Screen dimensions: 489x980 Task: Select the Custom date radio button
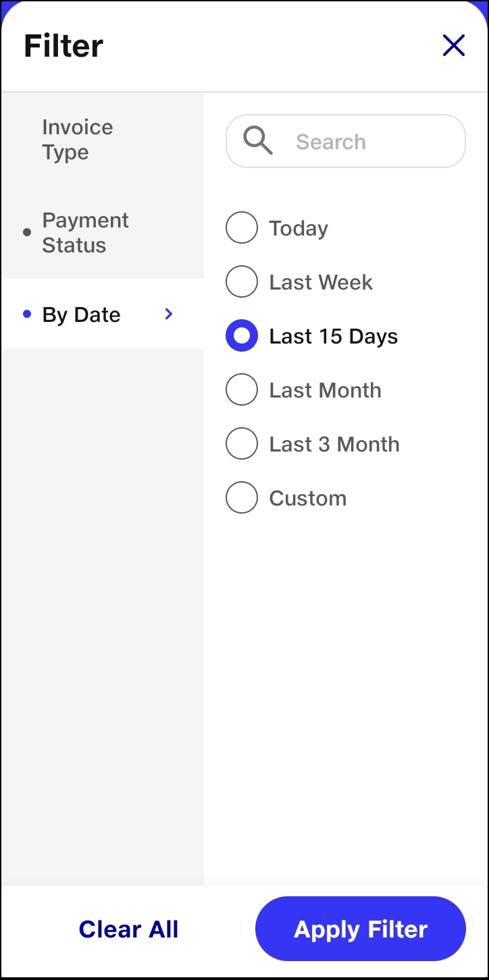(242, 498)
